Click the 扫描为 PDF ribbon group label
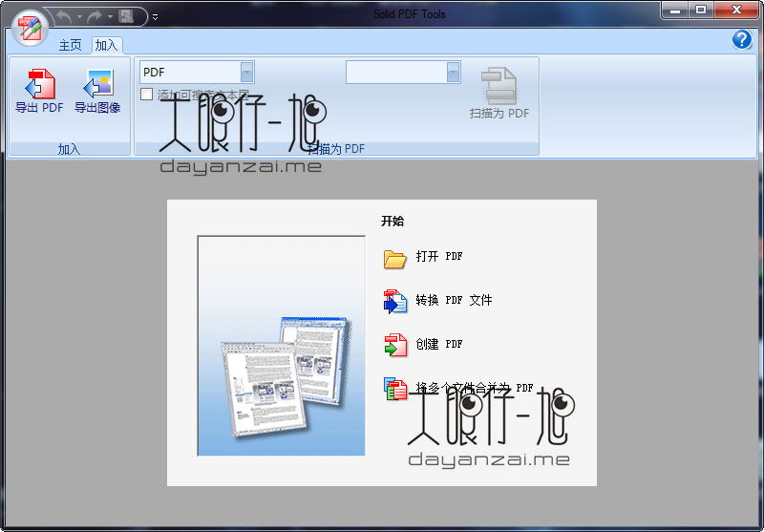 point(336,149)
